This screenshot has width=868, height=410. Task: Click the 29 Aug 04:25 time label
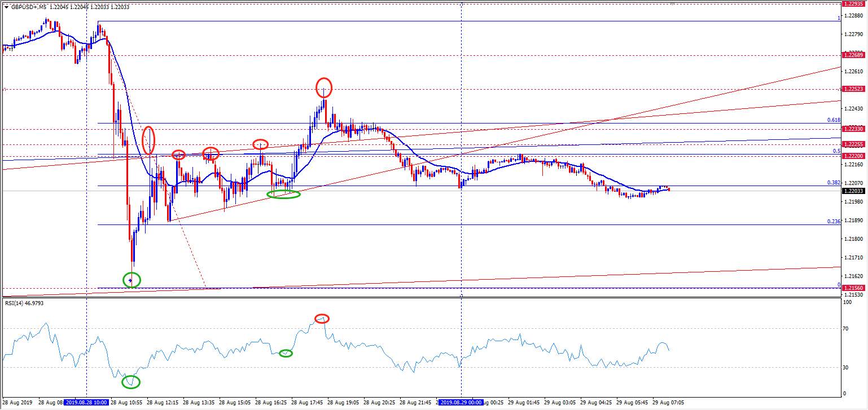click(596, 403)
